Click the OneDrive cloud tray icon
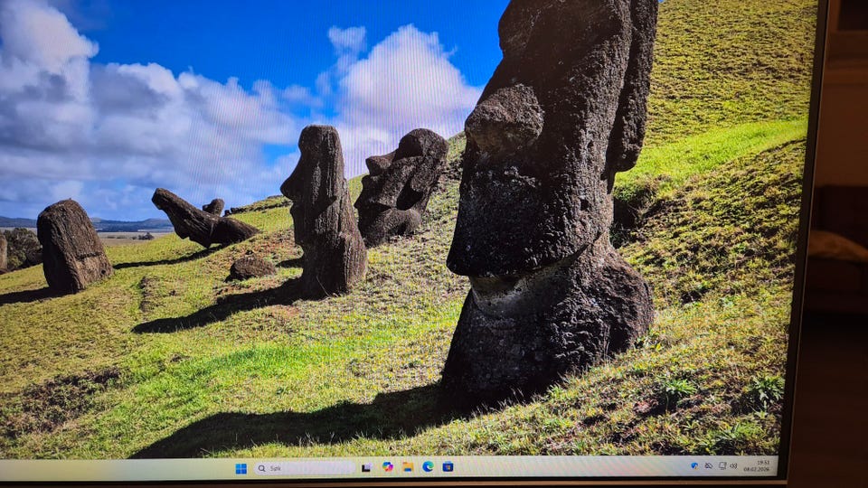The height and width of the screenshot is (488, 868). click(x=709, y=466)
